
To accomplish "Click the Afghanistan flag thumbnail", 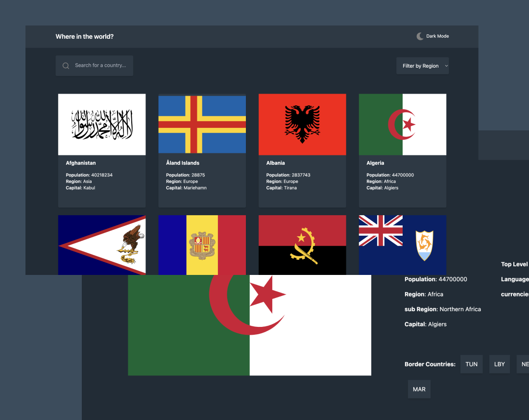I will click(101, 124).
